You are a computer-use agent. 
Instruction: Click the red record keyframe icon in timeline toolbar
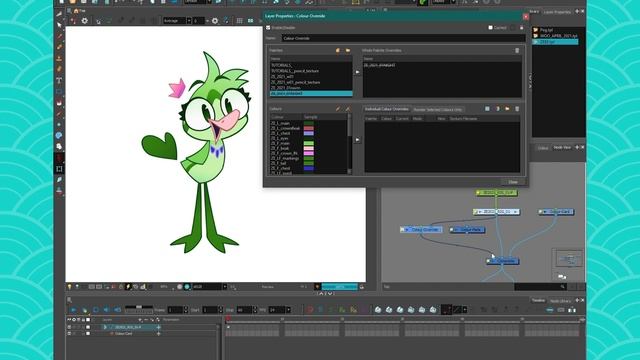310,310
